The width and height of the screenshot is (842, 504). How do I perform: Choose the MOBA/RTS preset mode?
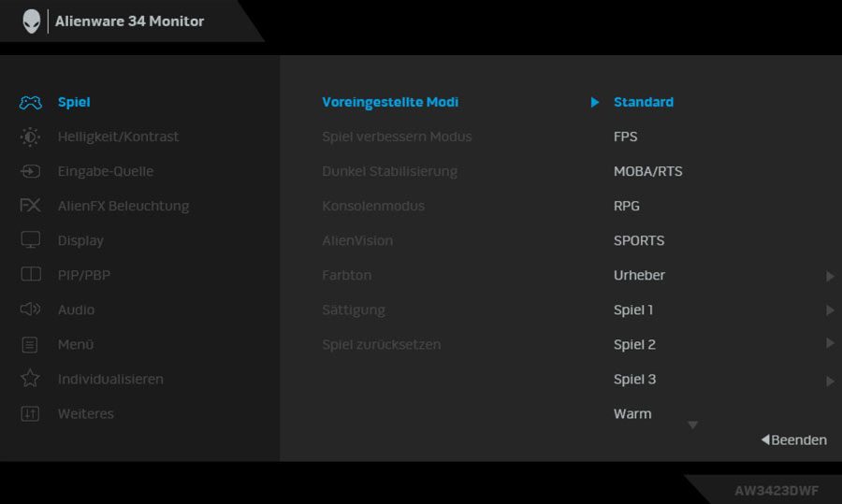648,171
